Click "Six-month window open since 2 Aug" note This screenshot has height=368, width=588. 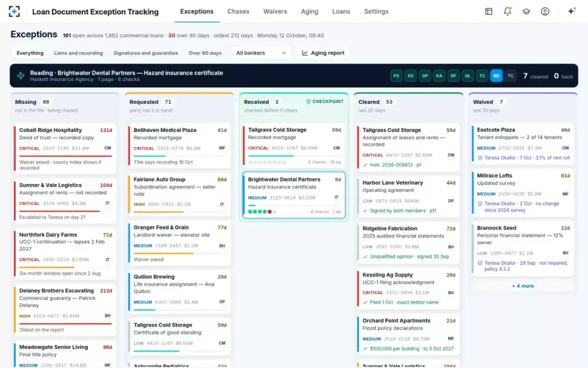pos(60,273)
